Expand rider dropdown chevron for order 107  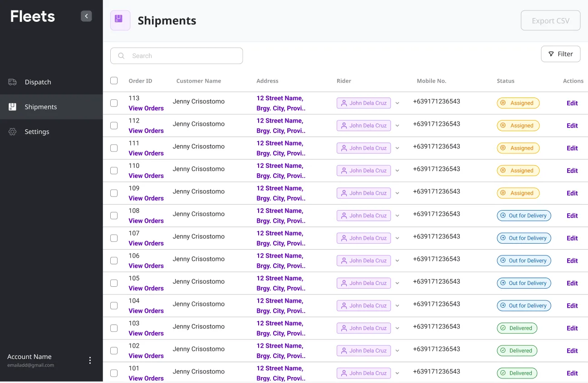point(397,238)
